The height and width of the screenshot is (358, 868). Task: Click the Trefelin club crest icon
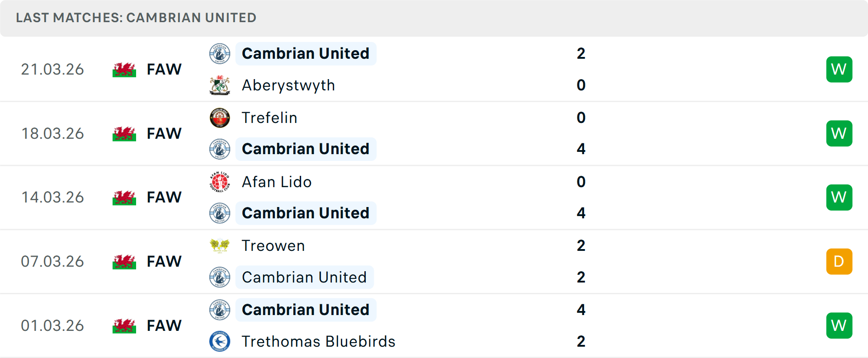click(x=220, y=118)
